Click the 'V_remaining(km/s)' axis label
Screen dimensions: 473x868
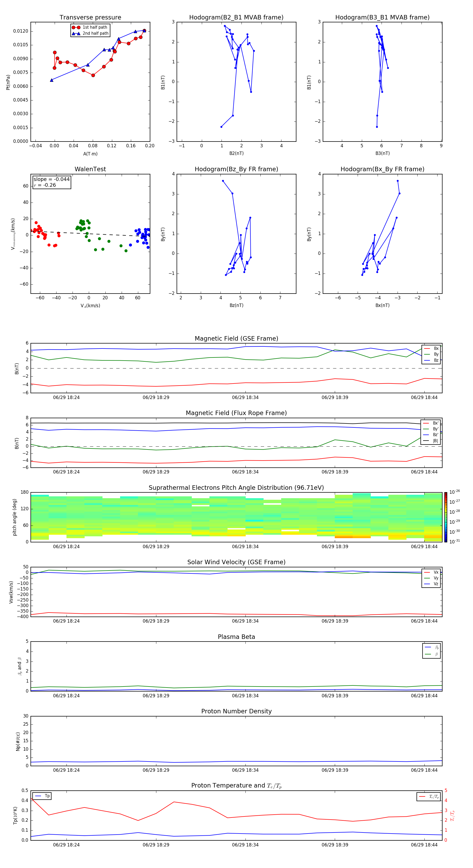pos(13,234)
